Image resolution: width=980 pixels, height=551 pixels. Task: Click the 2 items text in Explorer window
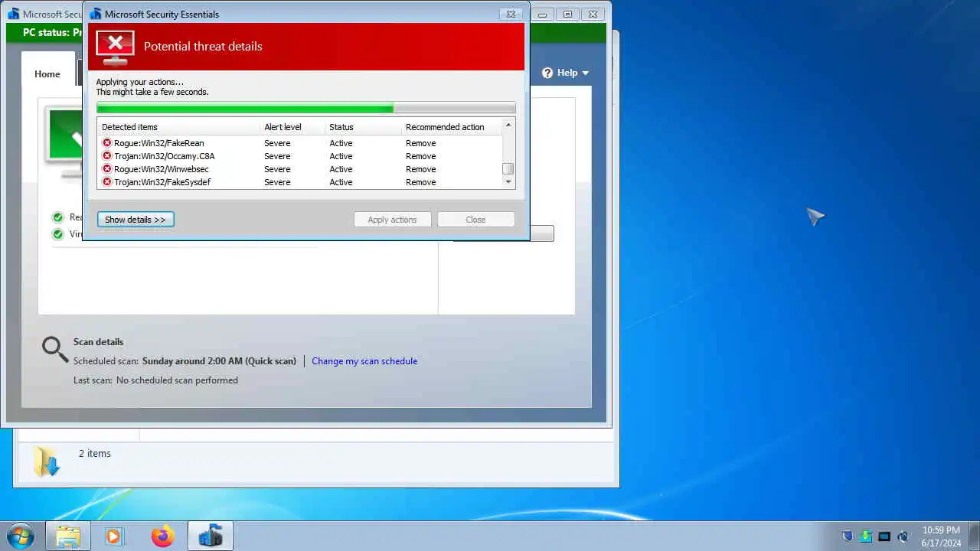pos(95,454)
